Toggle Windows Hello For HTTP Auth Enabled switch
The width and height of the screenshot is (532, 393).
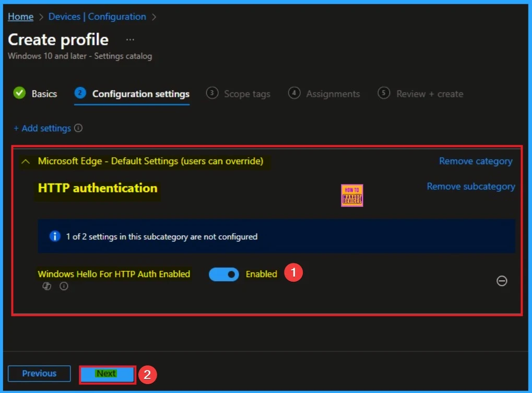pos(224,274)
